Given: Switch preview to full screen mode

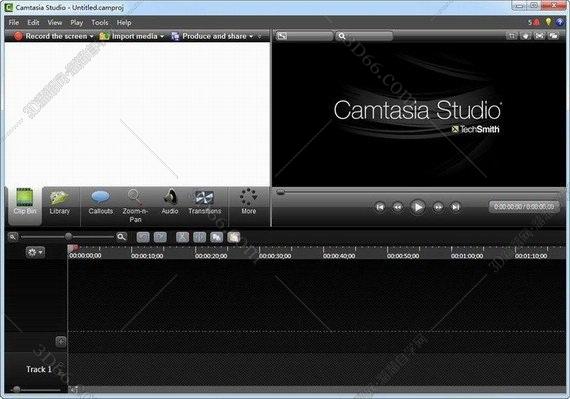Looking at the screenshot, I should tap(539, 36).
